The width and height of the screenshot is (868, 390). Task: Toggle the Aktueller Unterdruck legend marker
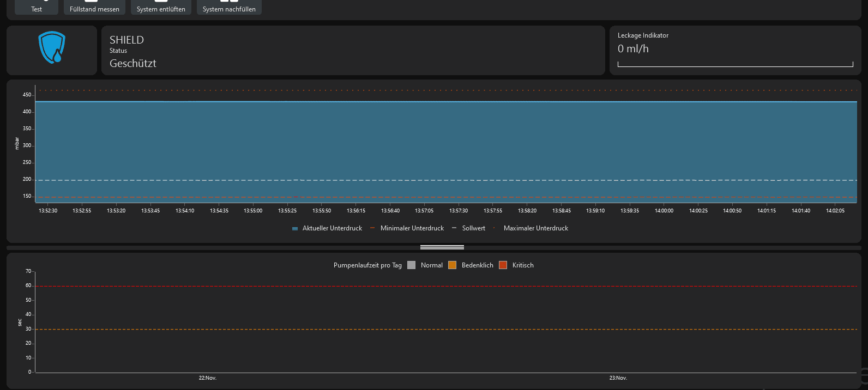295,229
